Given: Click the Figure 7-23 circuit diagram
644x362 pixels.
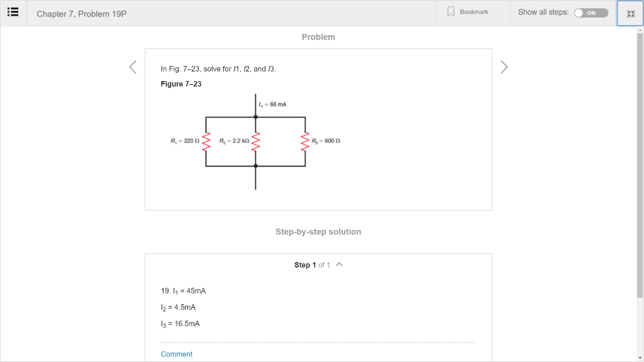Looking at the screenshot, I should tap(255, 141).
